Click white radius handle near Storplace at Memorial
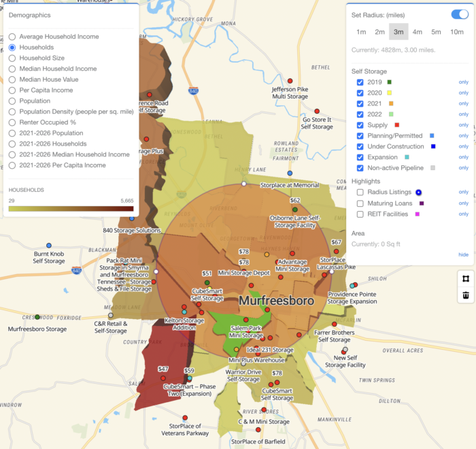Screen dimensions: 476x449 244,184
